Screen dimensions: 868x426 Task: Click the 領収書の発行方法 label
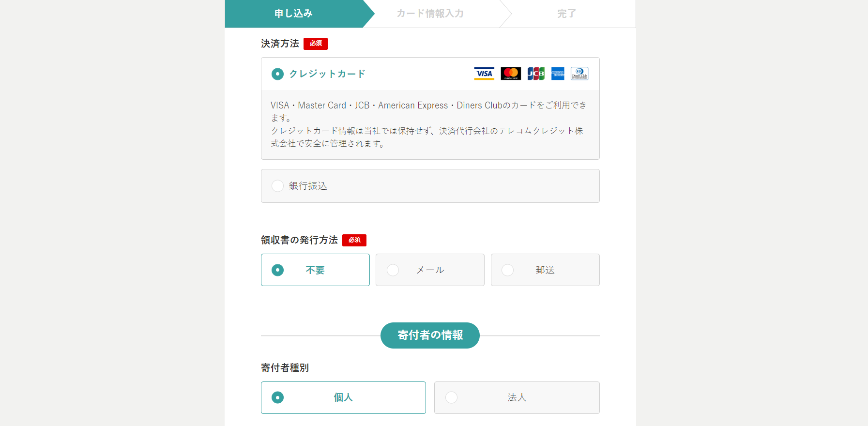(299, 240)
